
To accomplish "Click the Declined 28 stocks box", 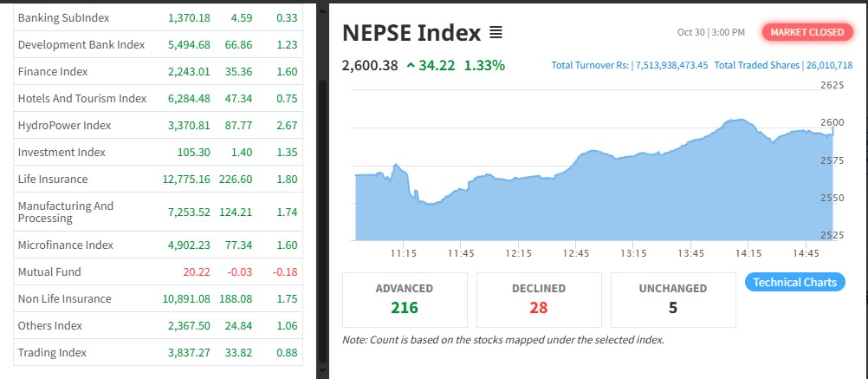I will (539, 299).
